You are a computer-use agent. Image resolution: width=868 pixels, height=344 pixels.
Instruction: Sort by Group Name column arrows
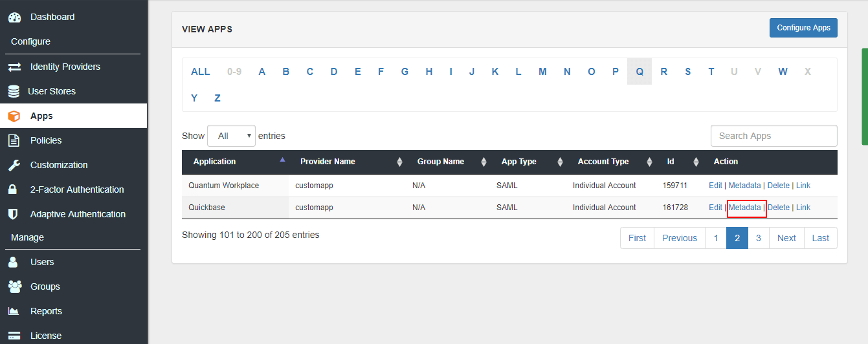point(484,162)
